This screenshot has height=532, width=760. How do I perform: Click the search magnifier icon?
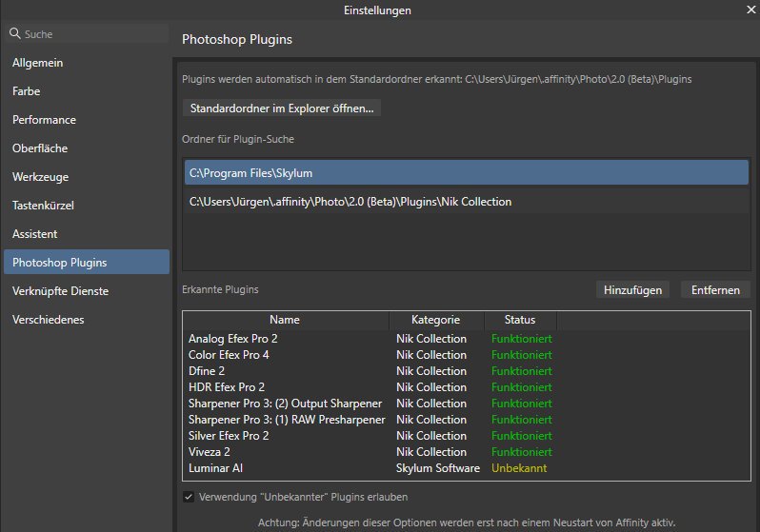[14, 33]
